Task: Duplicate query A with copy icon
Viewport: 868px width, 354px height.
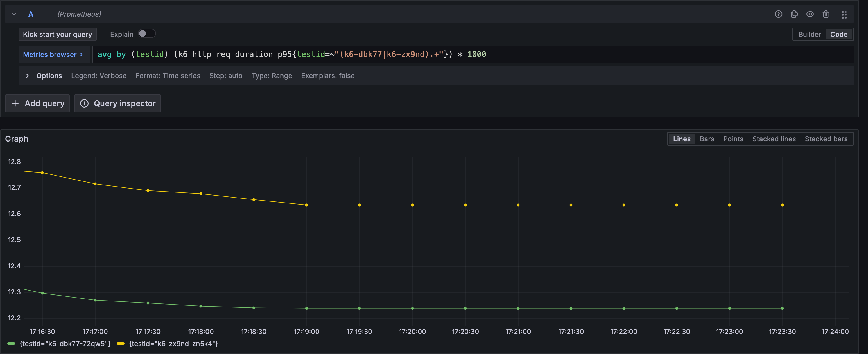Action: (794, 14)
